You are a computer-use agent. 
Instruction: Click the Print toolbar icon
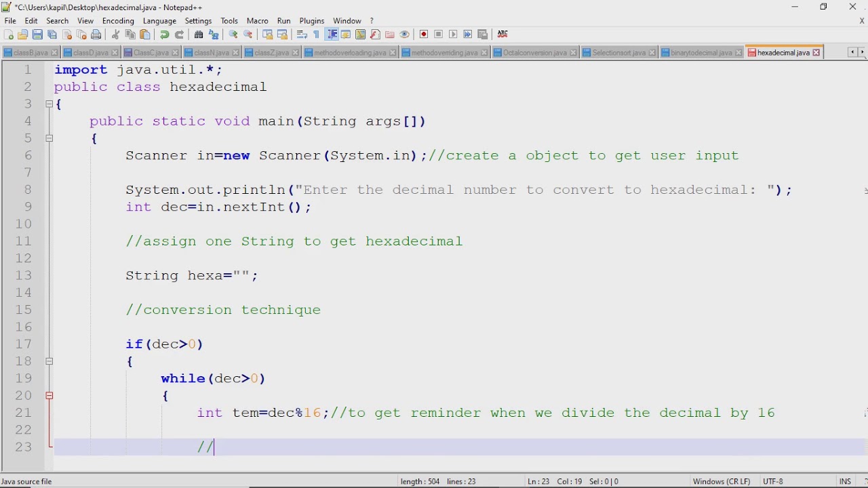pyautogui.click(x=96, y=35)
